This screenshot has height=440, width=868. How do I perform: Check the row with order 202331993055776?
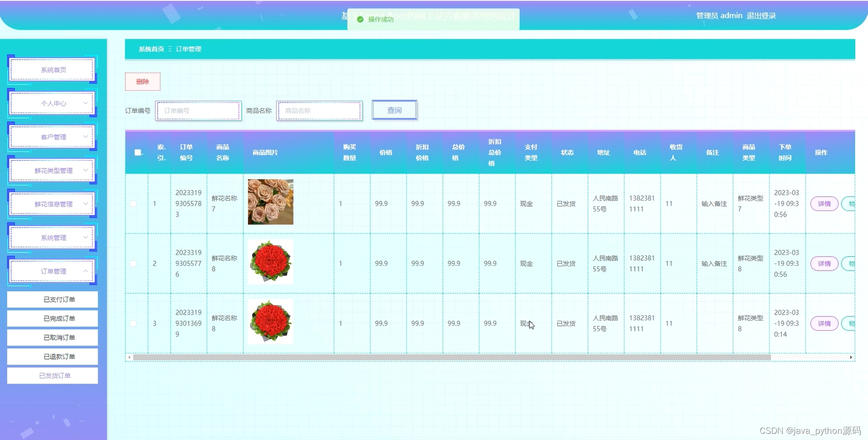(x=133, y=264)
